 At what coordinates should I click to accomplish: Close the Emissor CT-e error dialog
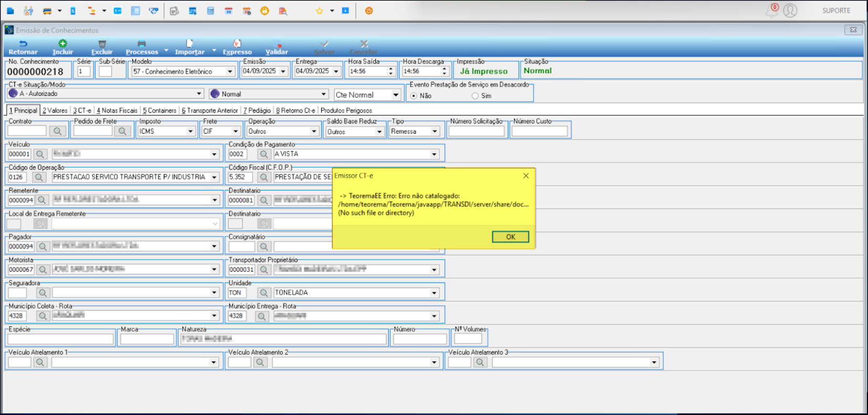[x=526, y=176]
